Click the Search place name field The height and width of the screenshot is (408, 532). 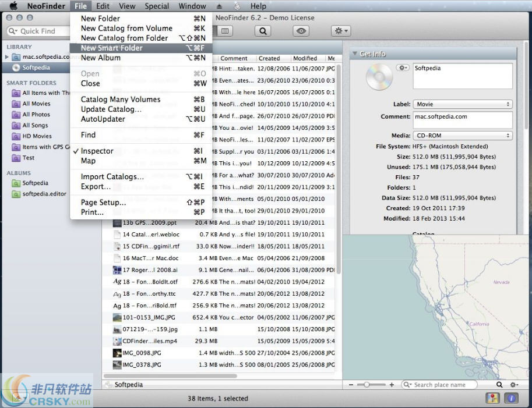tap(439, 385)
